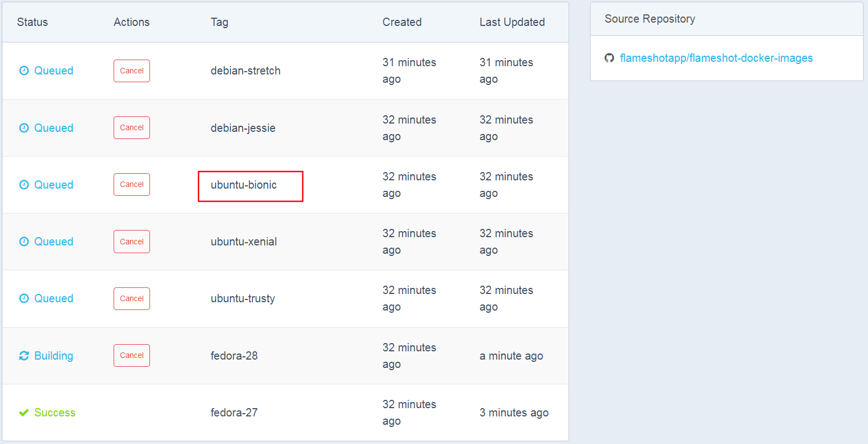
Task: Click the GitHub icon in Source Repository
Action: coord(609,58)
